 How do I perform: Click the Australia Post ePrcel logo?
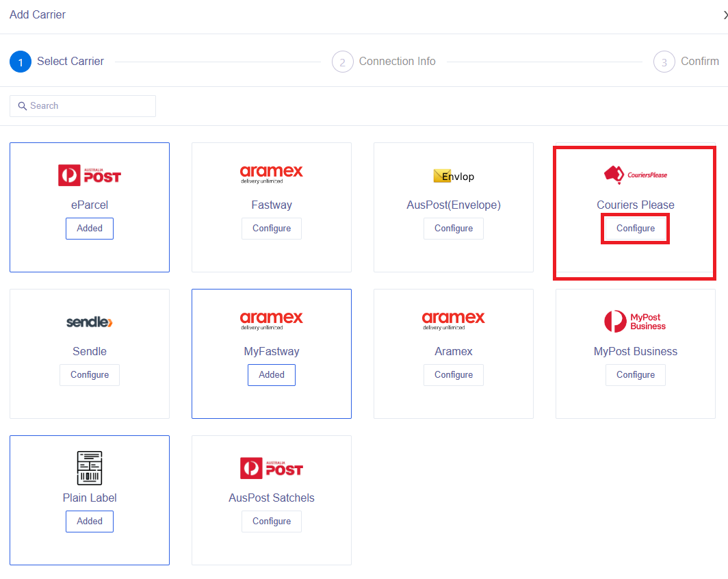89,175
